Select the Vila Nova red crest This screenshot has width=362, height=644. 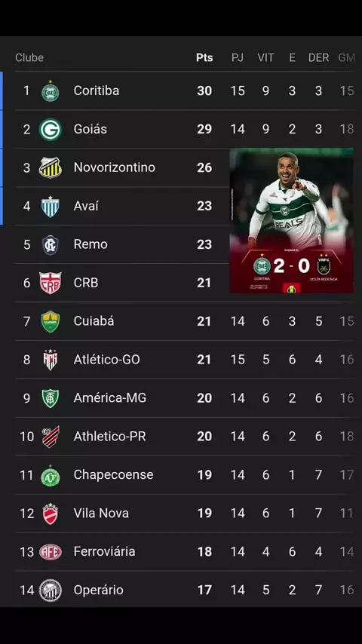pos(50,514)
